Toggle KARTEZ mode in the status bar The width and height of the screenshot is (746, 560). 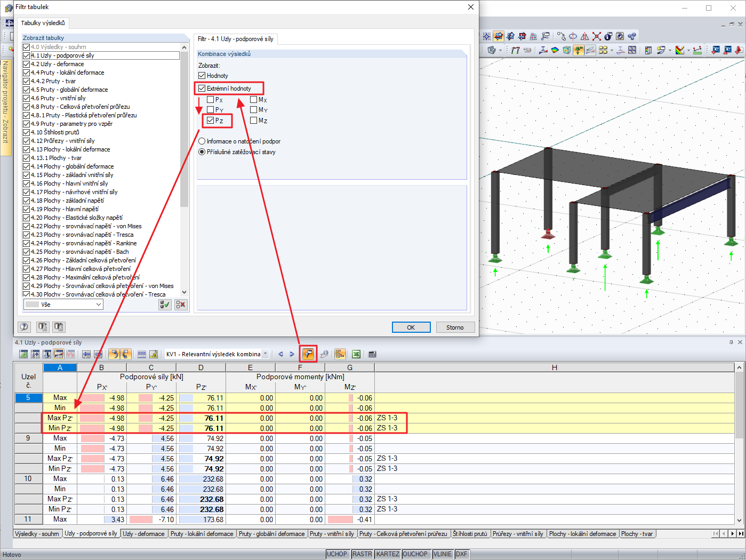coord(388,554)
